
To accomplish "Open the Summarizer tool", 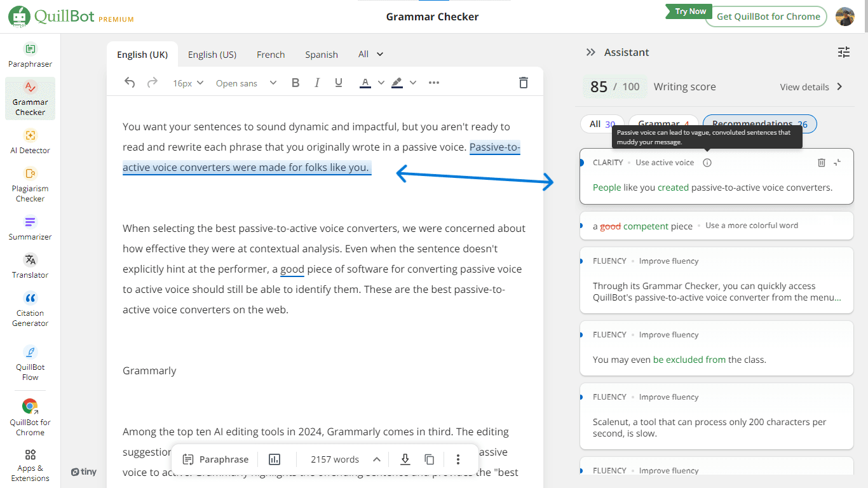I will click(30, 227).
